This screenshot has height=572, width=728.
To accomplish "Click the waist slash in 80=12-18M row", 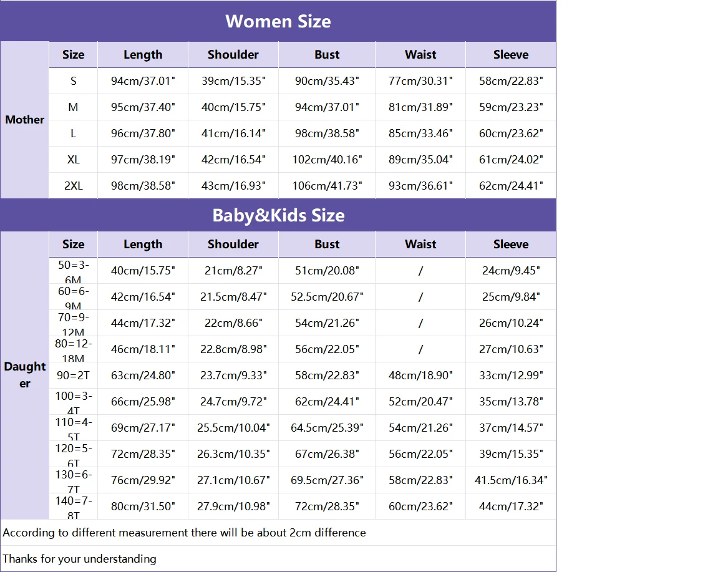I will 420,349.
